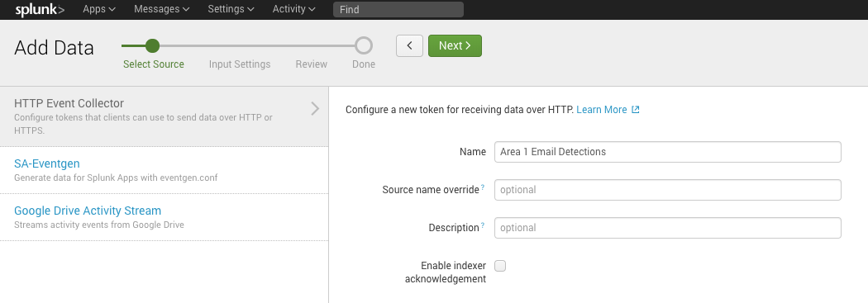Viewport: 868px width, 303px height.
Task: Open the Apps menu
Action: [99, 9]
